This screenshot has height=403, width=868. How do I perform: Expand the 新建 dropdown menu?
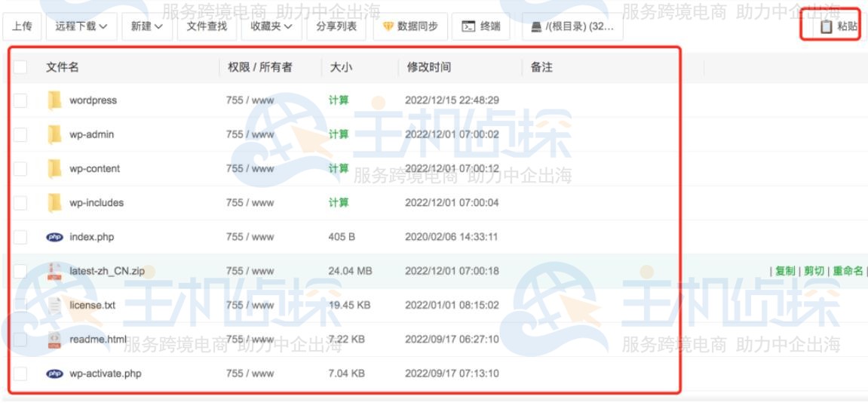click(147, 26)
